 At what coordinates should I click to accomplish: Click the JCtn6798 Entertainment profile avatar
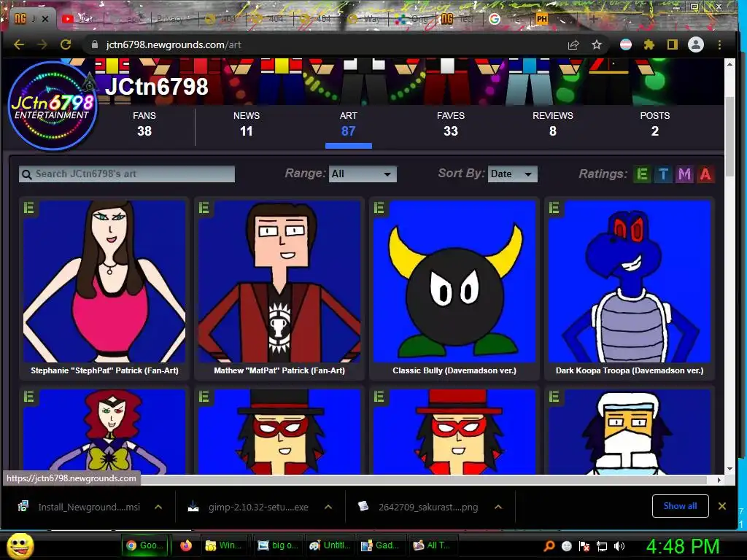(53, 106)
